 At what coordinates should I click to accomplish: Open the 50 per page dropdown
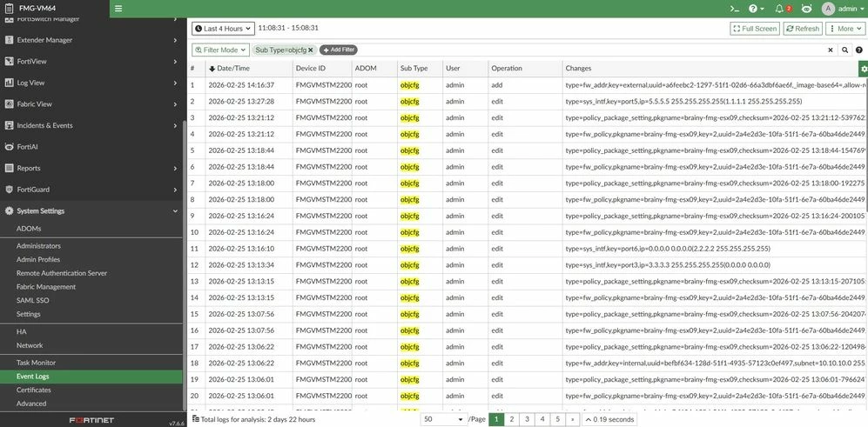coord(443,419)
